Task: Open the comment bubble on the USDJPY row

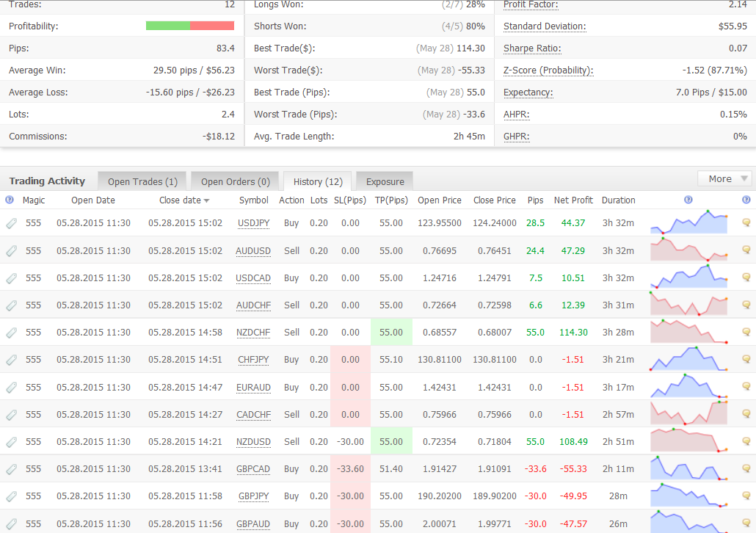Action: pos(746,222)
